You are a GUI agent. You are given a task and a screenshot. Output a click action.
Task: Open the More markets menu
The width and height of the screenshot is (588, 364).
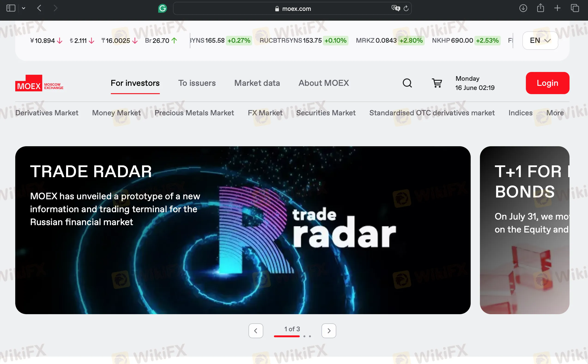[x=555, y=113]
